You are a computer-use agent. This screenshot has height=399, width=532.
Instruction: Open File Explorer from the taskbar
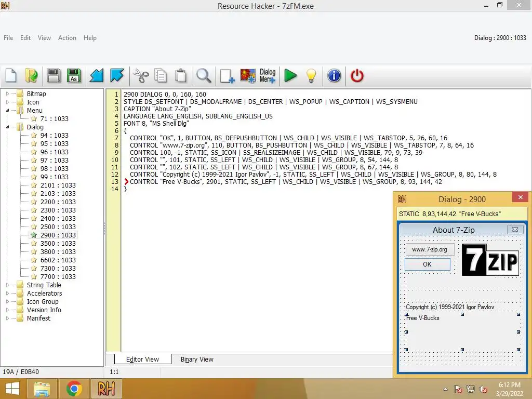click(x=42, y=389)
